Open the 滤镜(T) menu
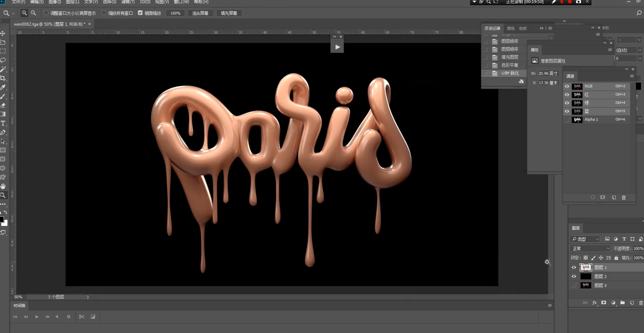644x333 pixels. click(128, 2)
